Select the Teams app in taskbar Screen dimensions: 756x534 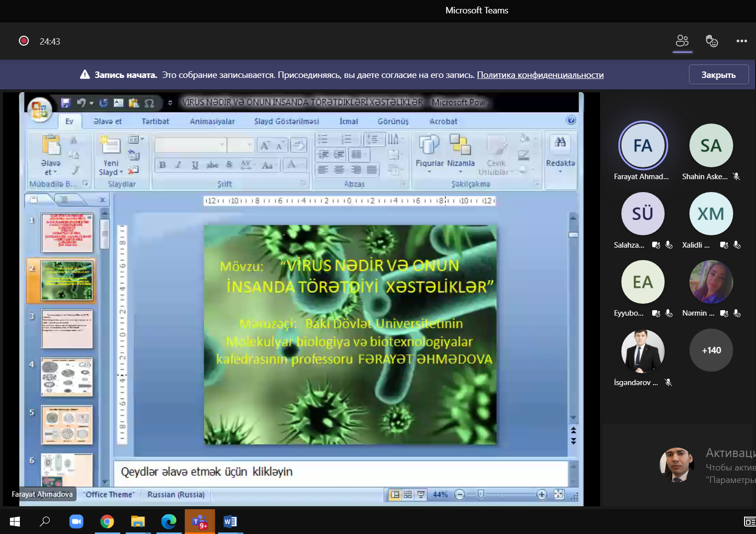click(x=200, y=522)
